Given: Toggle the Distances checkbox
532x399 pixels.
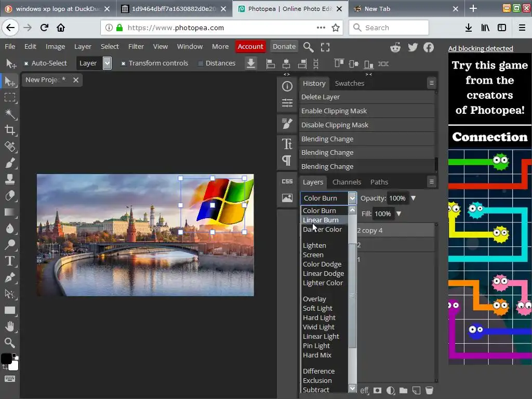Looking at the screenshot, I should 201,63.
